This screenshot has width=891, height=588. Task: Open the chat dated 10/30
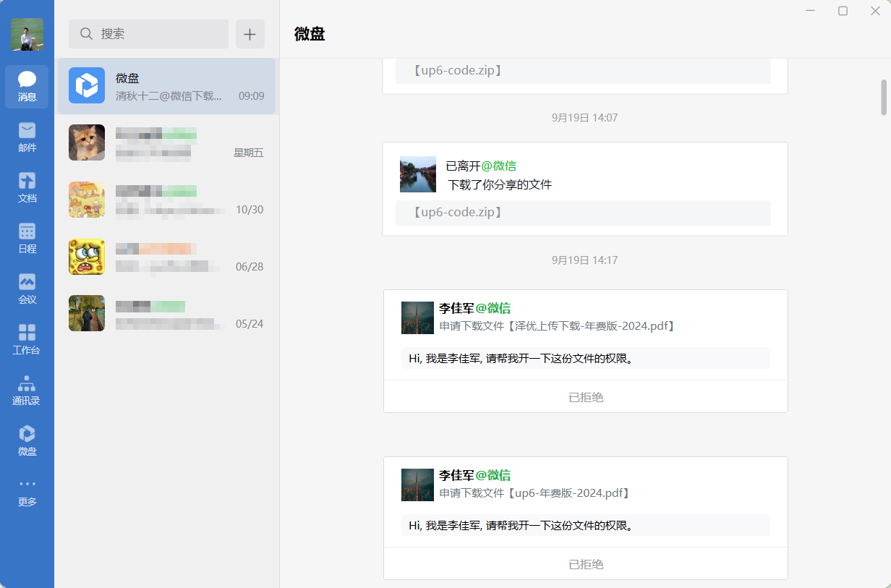(166, 200)
